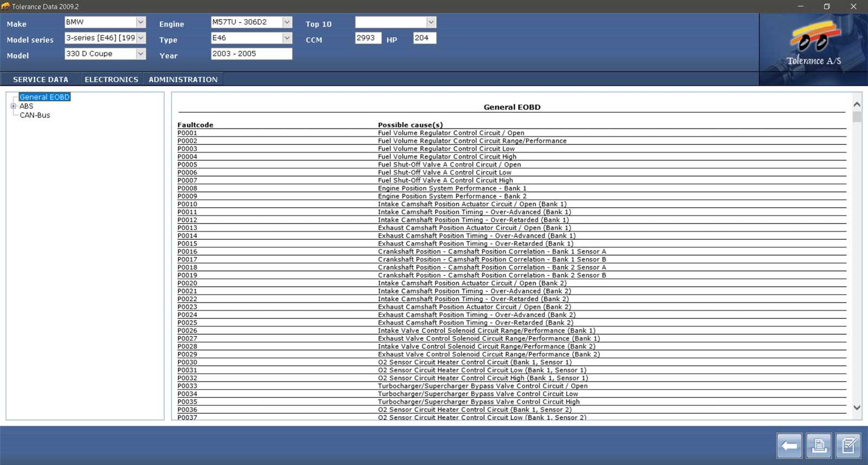Click fault code P0020
Image resolution: width=868 pixels, height=465 pixels.
187,283
